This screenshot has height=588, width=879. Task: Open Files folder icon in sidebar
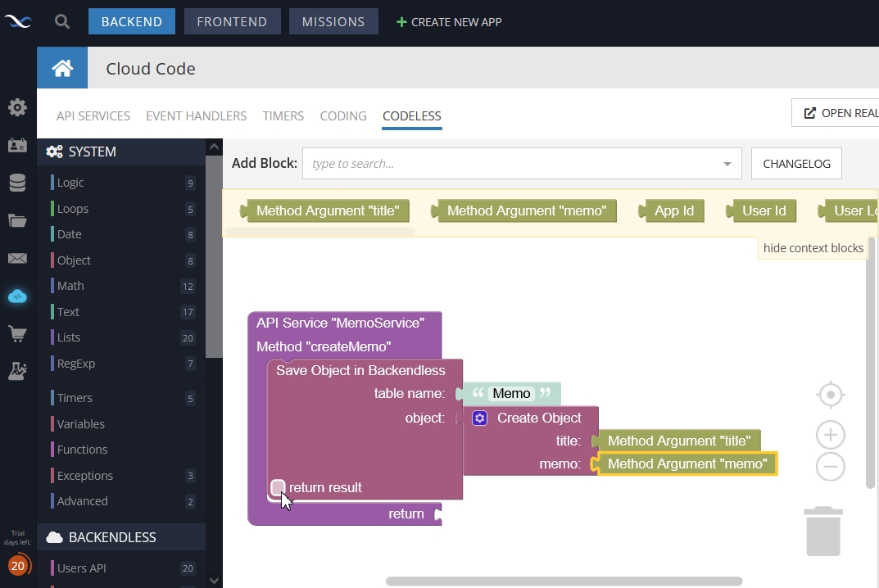17,220
